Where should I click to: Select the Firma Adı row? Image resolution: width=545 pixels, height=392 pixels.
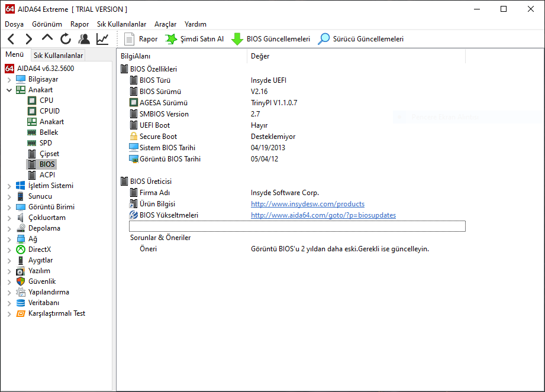pyautogui.click(x=297, y=193)
